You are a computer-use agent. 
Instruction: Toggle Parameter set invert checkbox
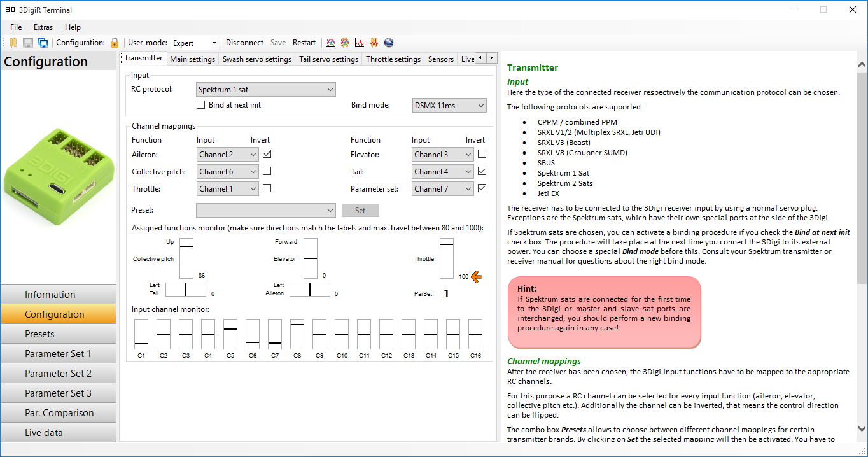pos(482,188)
